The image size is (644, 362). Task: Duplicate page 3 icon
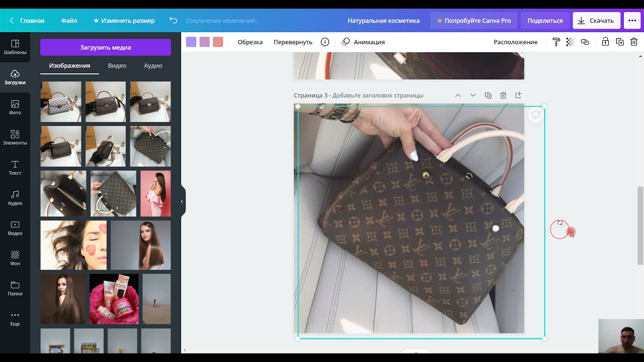point(488,95)
